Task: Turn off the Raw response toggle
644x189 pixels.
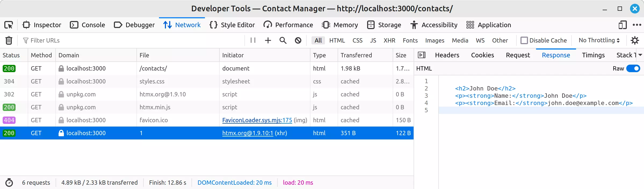Action: (633, 68)
